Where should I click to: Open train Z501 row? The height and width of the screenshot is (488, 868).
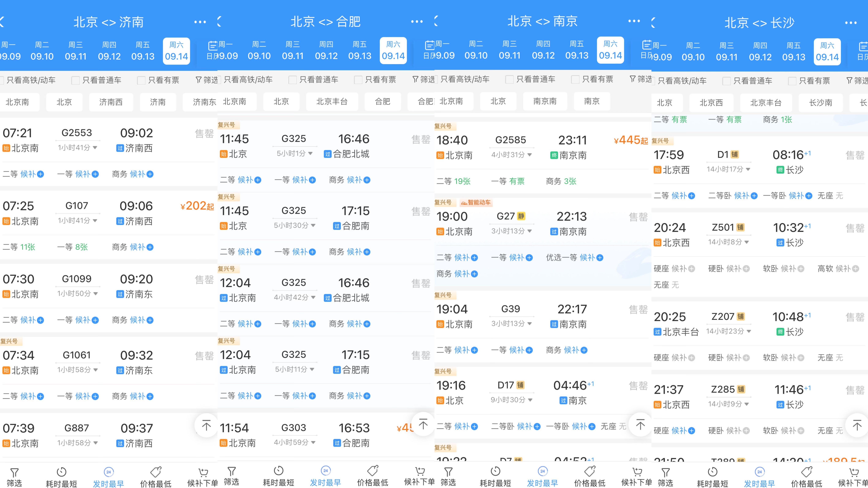tap(760, 255)
